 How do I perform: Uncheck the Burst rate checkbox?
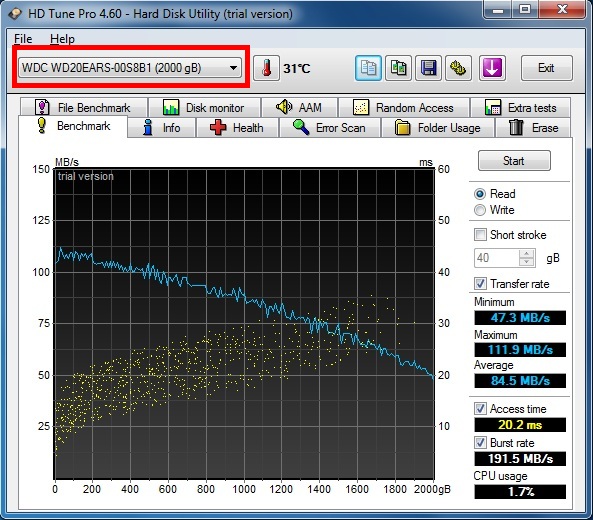pos(480,442)
